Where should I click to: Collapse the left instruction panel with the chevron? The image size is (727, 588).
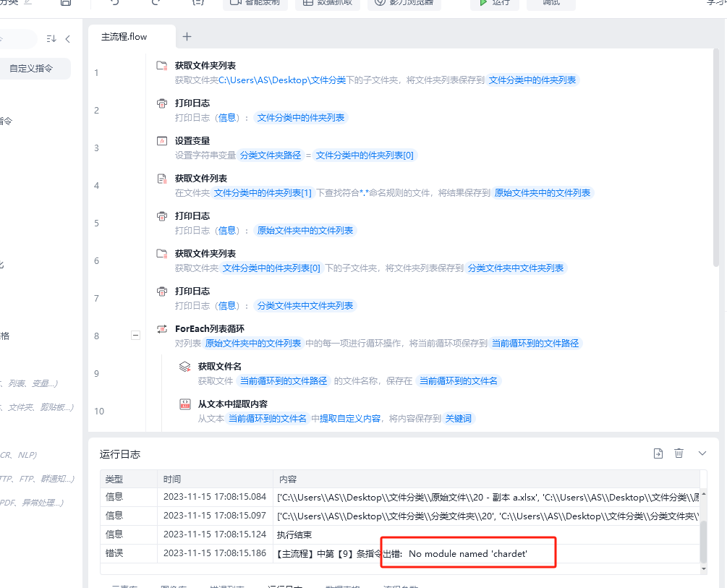[68, 39]
